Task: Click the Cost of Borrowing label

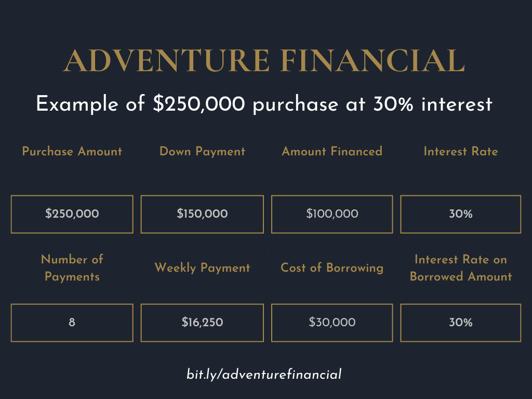Action: coord(332,268)
